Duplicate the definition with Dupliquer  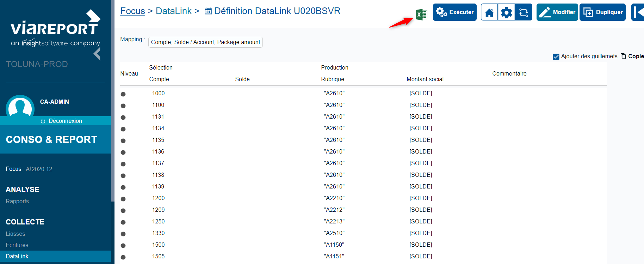coord(602,12)
